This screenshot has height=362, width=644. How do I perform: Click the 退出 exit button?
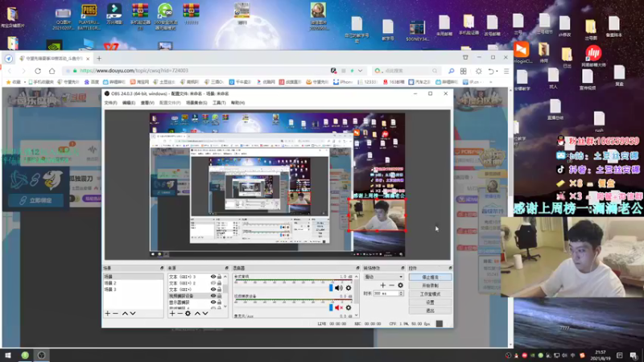click(x=430, y=311)
